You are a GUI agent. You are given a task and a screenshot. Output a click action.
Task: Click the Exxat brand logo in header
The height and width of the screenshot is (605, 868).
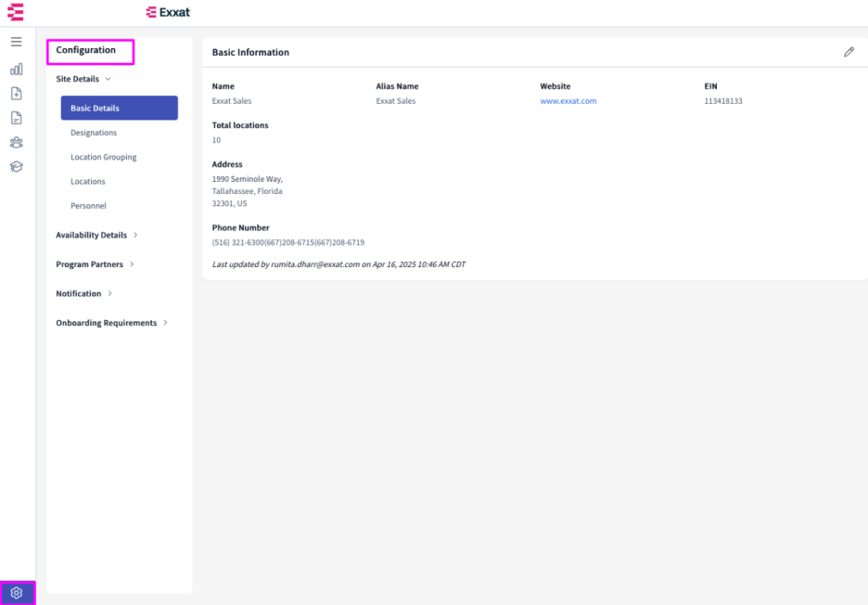(x=168, y=12)
